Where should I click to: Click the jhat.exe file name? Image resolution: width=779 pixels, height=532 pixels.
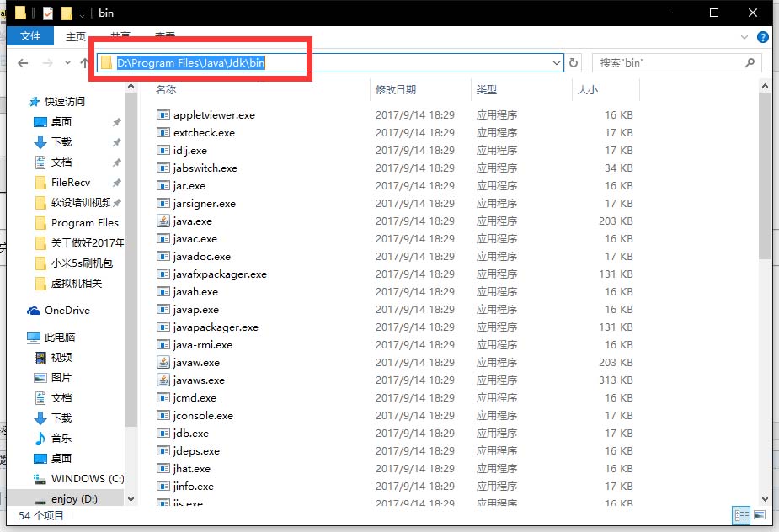click(191, 469)
